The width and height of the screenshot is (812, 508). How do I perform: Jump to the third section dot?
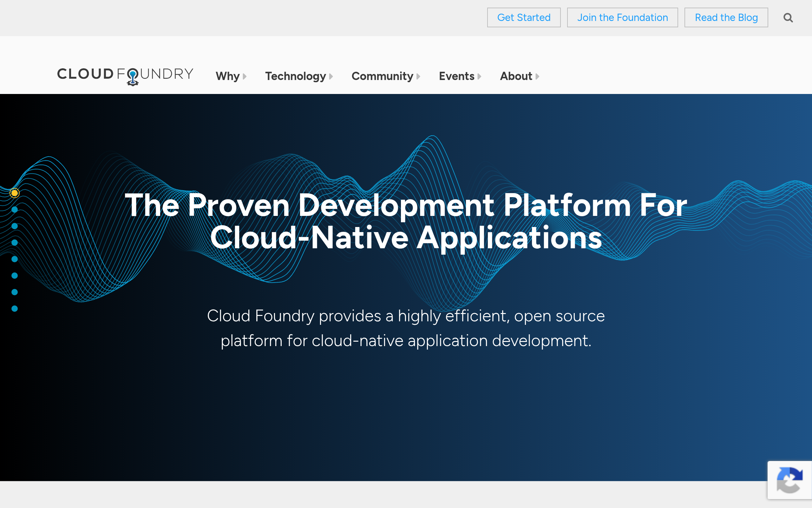(x=14, y=226)
